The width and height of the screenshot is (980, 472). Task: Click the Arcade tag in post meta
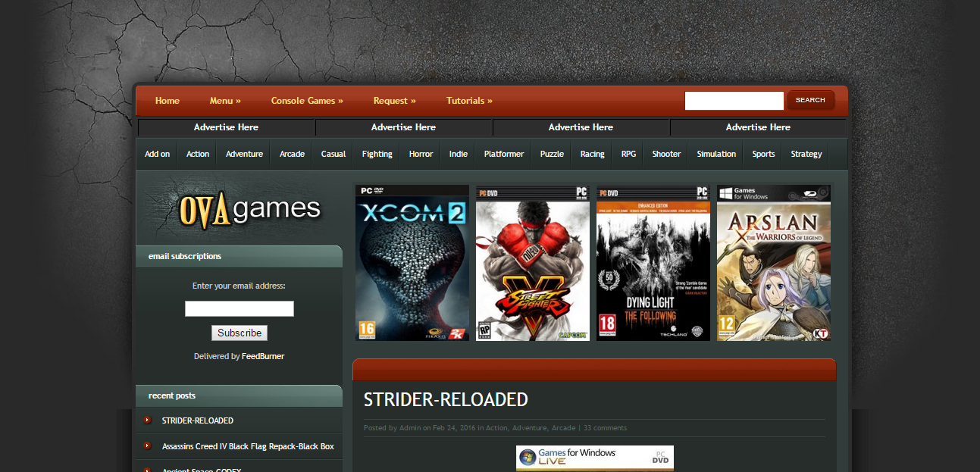click(563, 428)
